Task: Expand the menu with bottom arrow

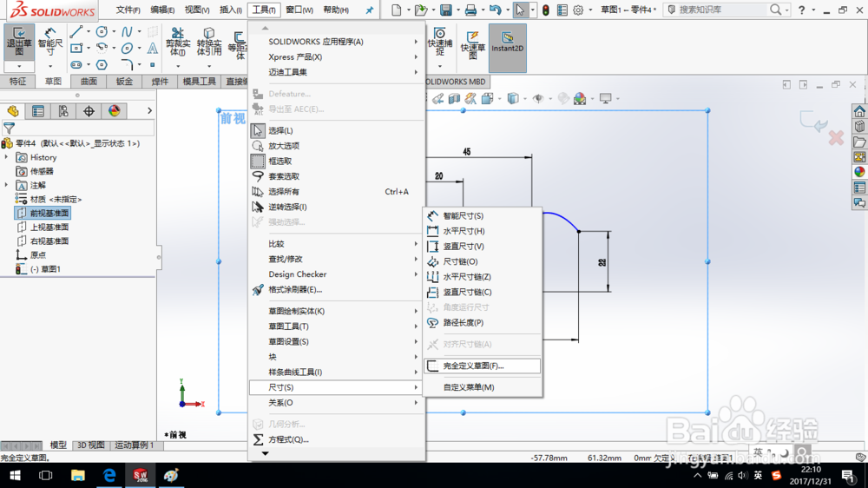Action: pyautogui.click(x=265, y=453)
